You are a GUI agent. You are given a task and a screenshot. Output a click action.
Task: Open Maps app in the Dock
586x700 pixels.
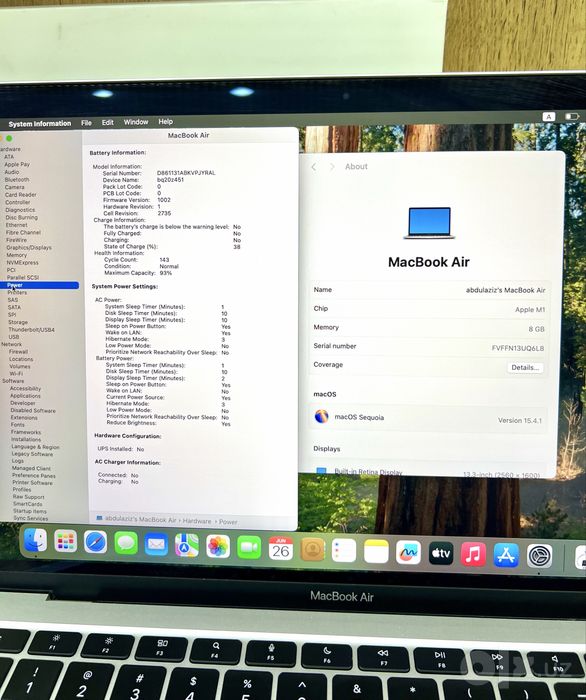pyautogui.click(x=187, y=545)
